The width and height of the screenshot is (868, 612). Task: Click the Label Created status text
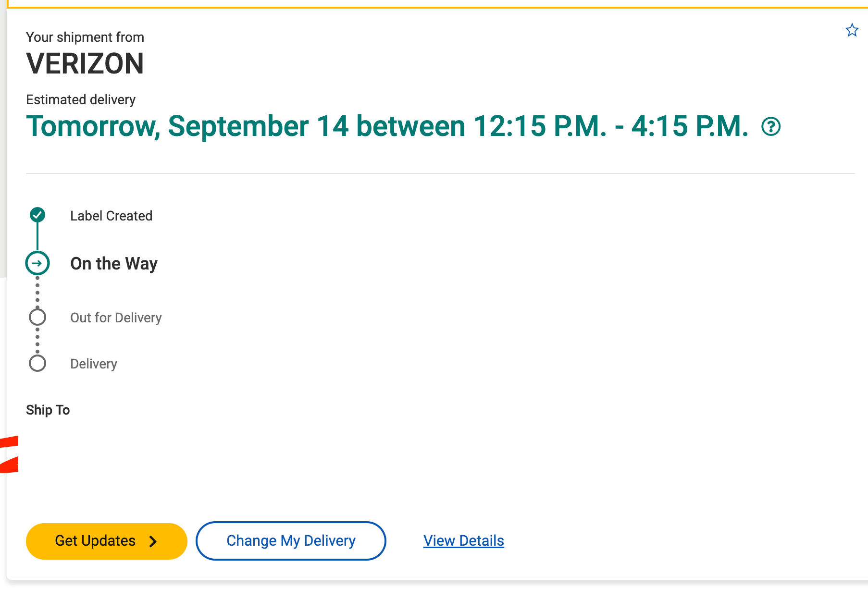[x=112, y=216]
